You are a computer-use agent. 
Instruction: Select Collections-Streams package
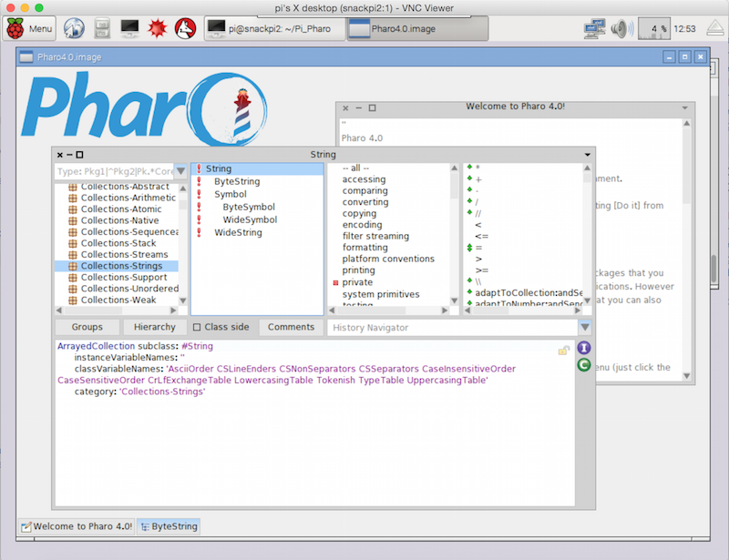point(124,254)
